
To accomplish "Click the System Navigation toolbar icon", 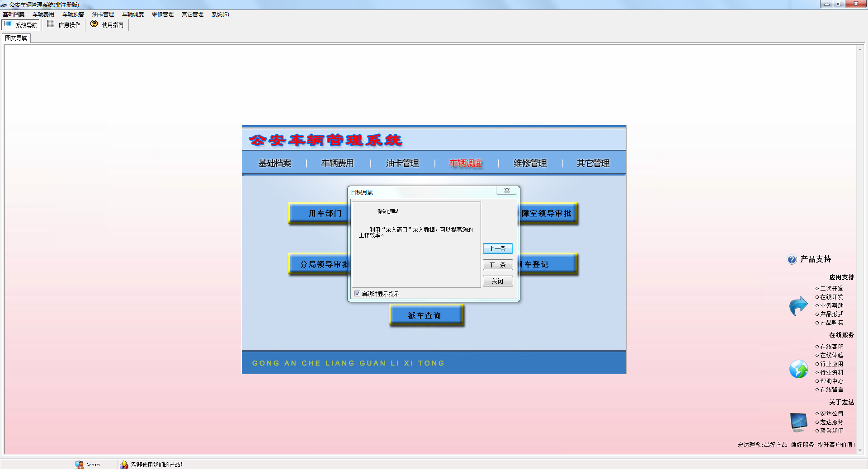I will 8,24.
